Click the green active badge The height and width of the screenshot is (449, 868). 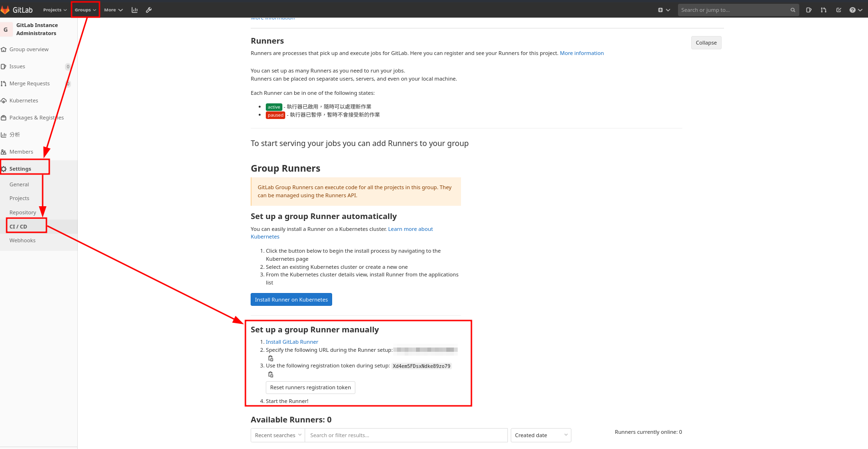coord(274,107)
